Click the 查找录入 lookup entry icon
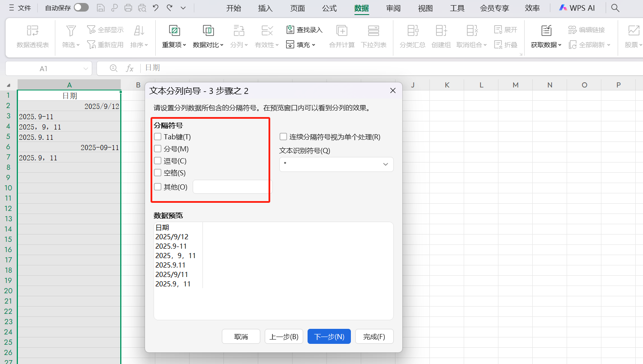The width and height of the screenshot is (643, 364). click(x=290, y=30)
